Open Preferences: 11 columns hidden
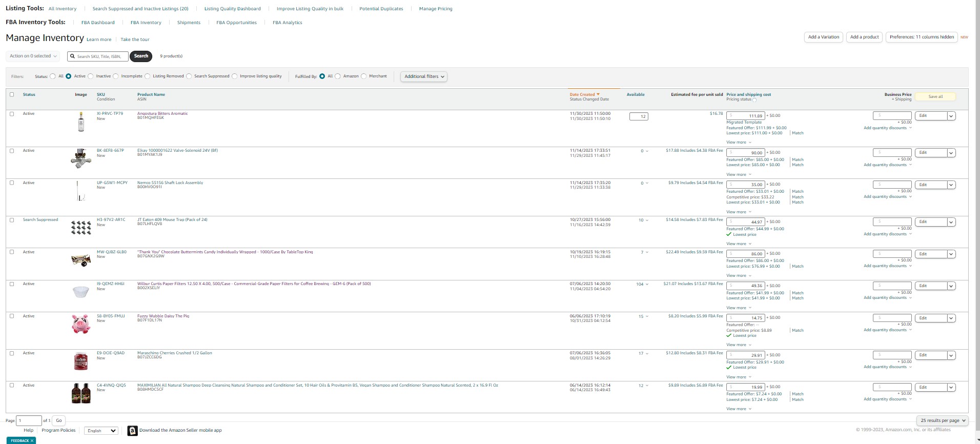The height and width of the screenshot is (444, 980). pyautogui.click(x=922, y=37)
